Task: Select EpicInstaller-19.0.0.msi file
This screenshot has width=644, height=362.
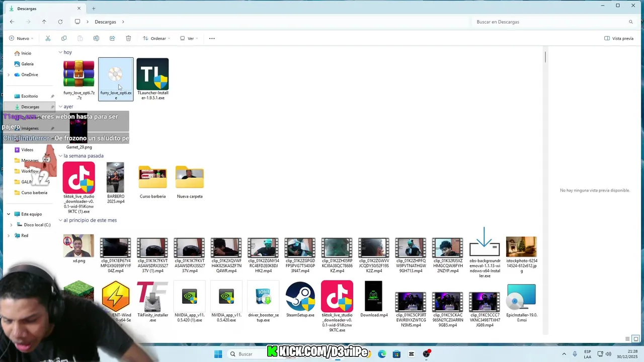Action: [522, 303]
